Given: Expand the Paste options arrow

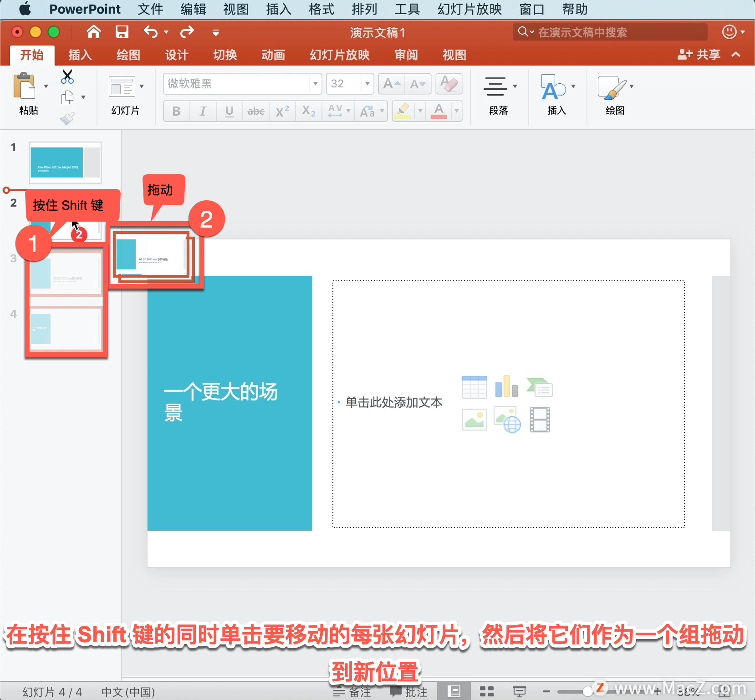Looking at the screenshot, I should 46,86.
